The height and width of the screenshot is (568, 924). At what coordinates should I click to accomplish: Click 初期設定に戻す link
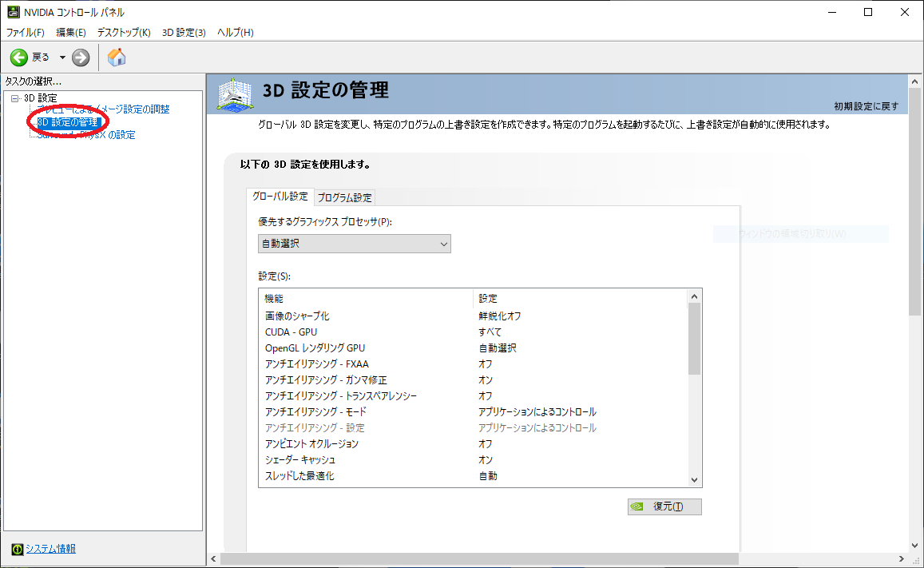coord(866,106)
